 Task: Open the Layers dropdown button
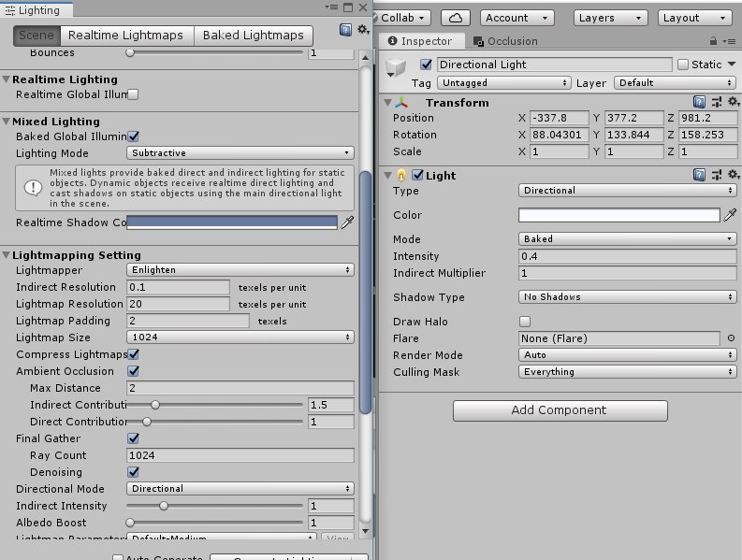[610, 18]
